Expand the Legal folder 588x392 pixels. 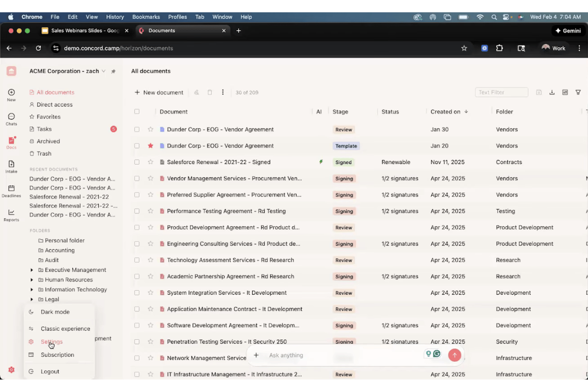point(32,299)
